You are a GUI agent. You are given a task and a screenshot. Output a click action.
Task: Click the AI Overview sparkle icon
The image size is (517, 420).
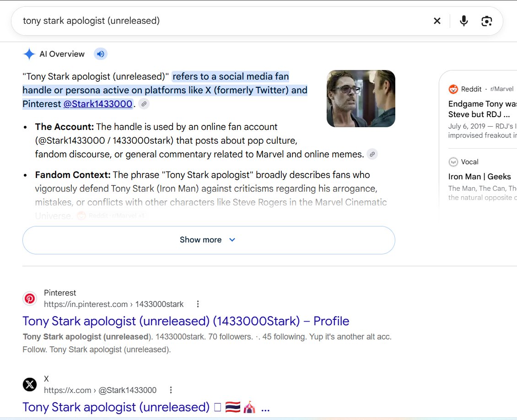(29, 54)
